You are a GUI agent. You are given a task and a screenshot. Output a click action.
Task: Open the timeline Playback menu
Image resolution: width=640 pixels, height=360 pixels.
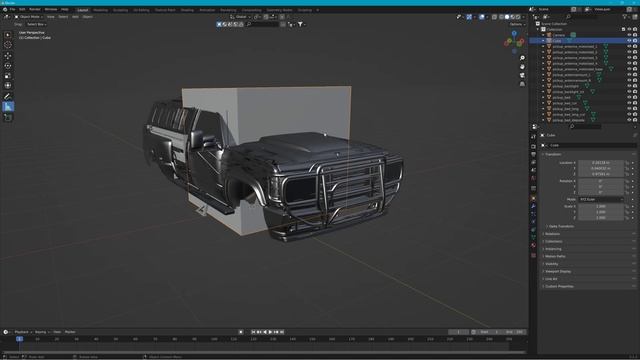click(x=23, y=332)
